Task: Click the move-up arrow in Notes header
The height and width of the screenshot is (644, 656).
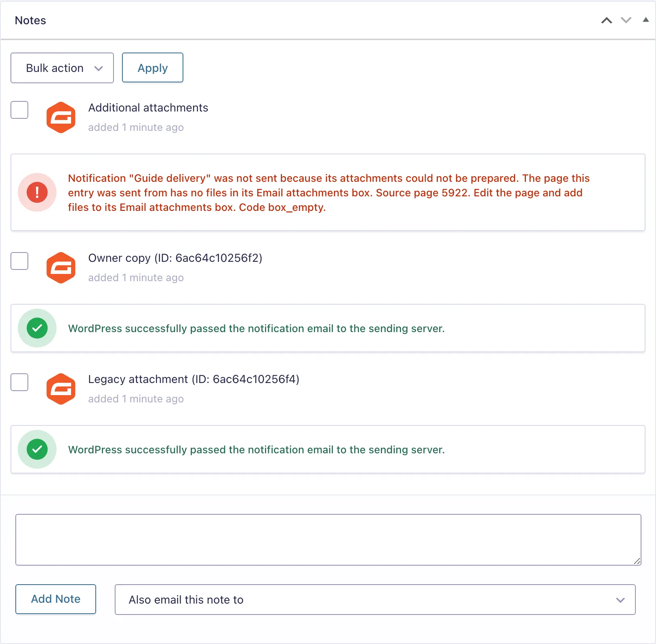Action: pos(606,21)
